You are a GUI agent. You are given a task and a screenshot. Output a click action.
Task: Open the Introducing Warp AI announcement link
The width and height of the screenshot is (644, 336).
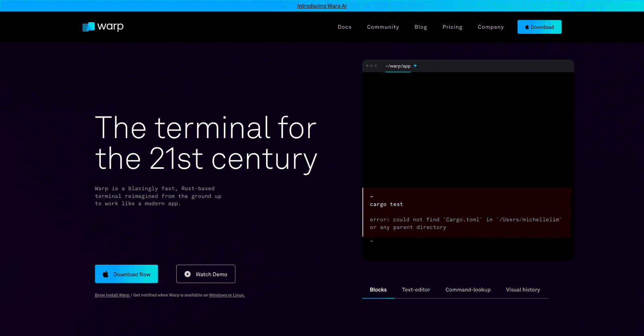(322, 6)
